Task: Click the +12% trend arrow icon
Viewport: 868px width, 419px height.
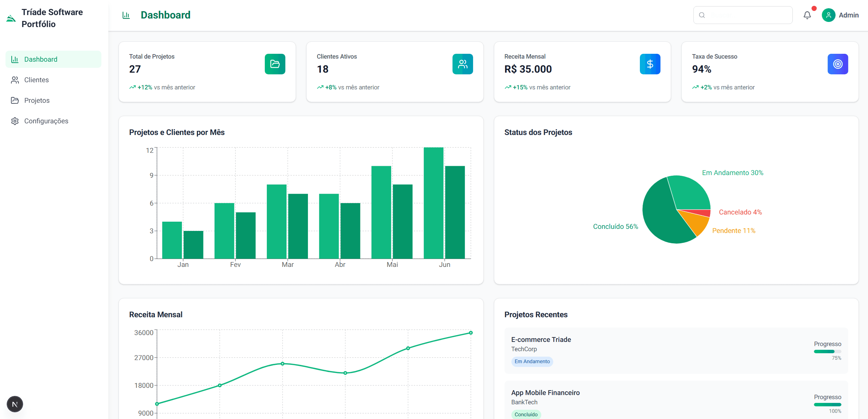Action: tap(133, 87)
